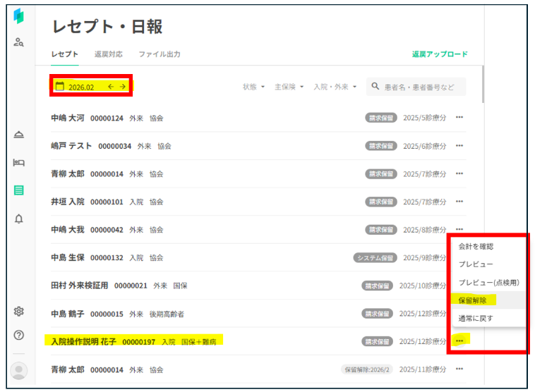Click 2025/11診療分 on 青柳 太郎 row
The width and height of the screenshot is (535, 392).
pos(422,369)
